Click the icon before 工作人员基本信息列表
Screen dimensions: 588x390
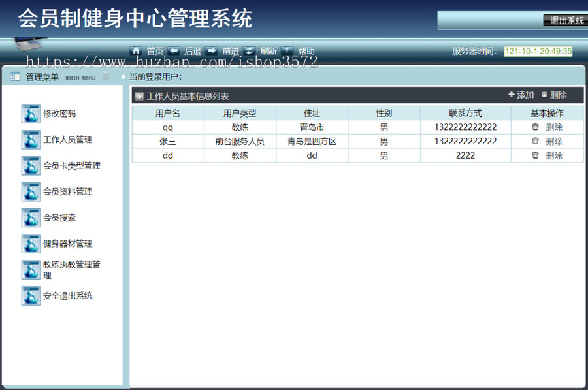coord(140,97)
